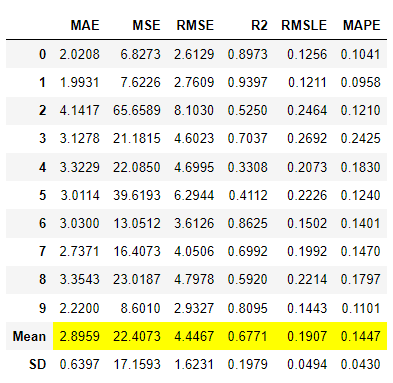Click the RMSLE column header
Screen dimensions: 393x383
point(304,25)
